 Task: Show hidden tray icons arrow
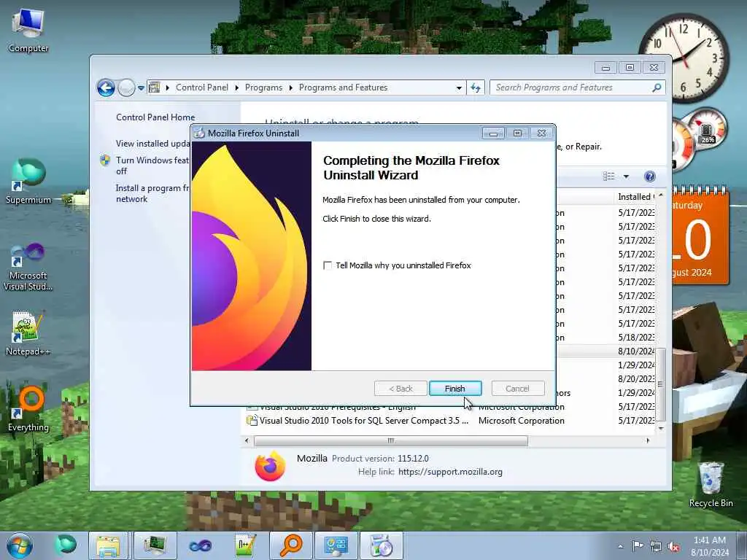click(x=620, y=547)
